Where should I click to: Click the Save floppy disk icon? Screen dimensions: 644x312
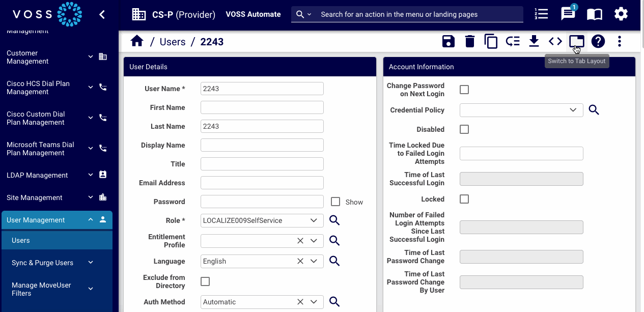448,41
